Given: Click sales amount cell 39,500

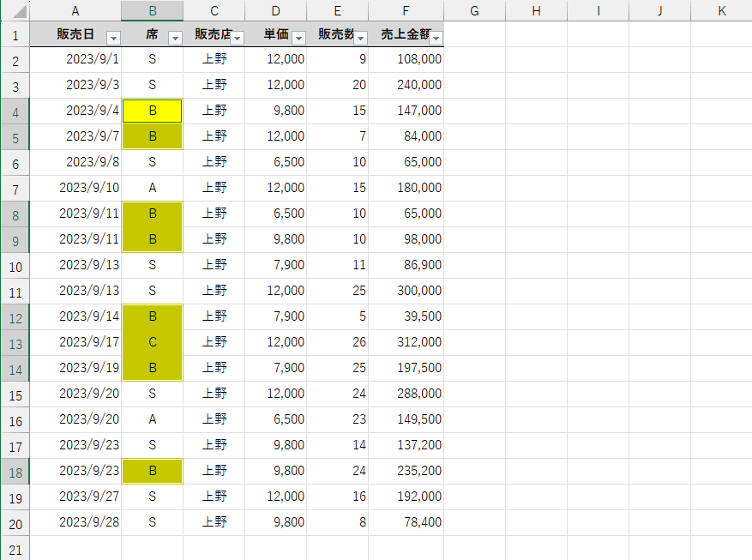Looking at the screenshot, I should (x=406, y=317).
